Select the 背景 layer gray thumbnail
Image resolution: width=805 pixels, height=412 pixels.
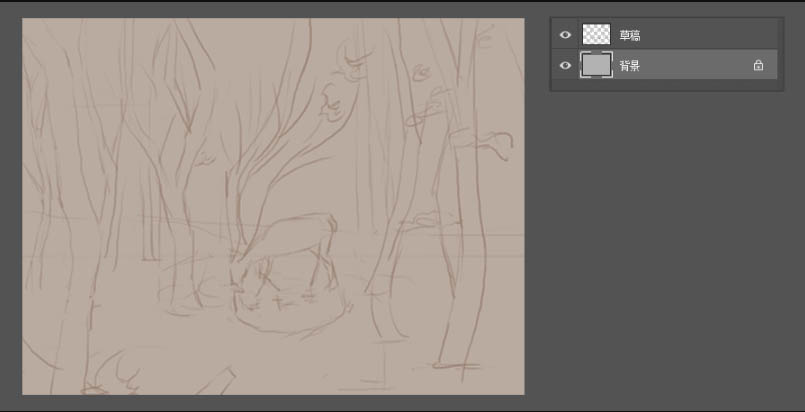(x=596, y=65)
